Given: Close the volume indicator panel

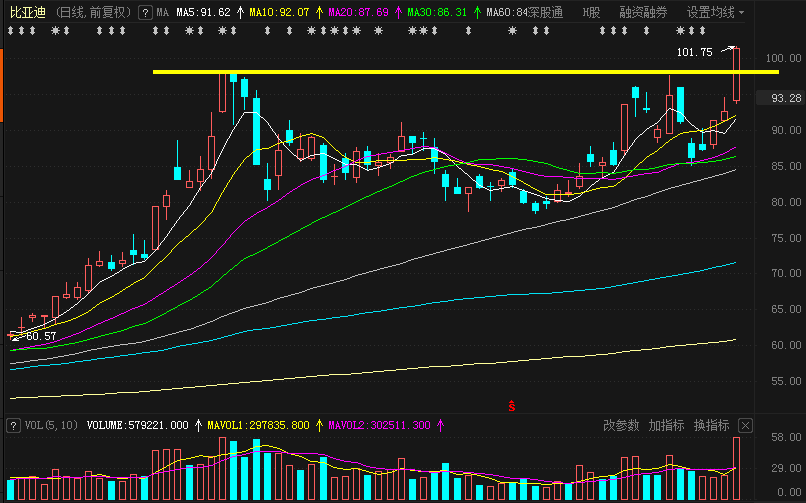Looking at the screenshot, I should coord(745,425).
